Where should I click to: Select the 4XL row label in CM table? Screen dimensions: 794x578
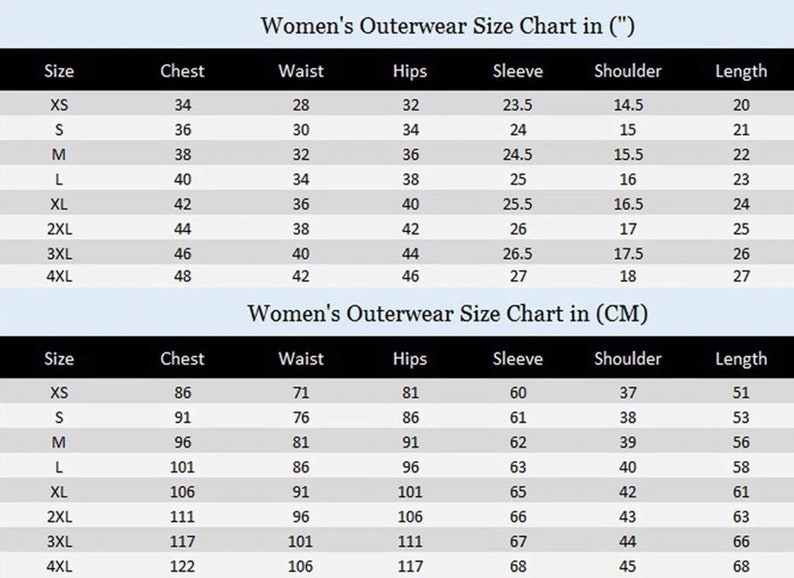coord(59,566)
